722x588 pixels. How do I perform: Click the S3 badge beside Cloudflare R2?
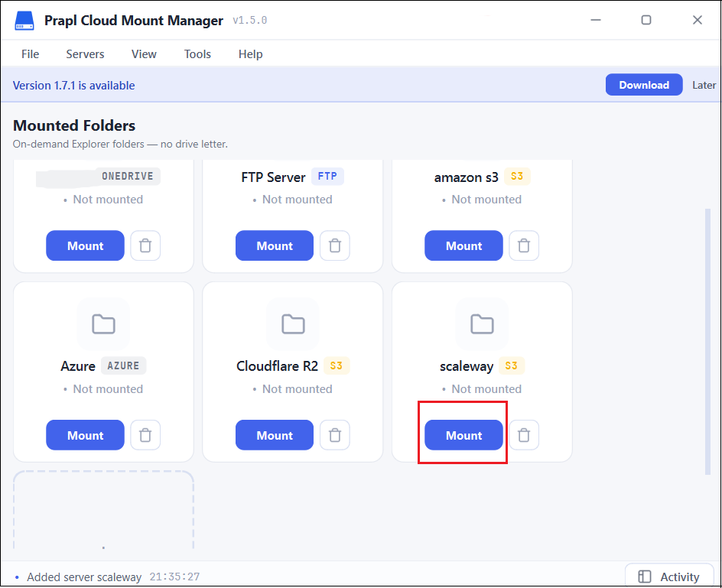point(337,365)
